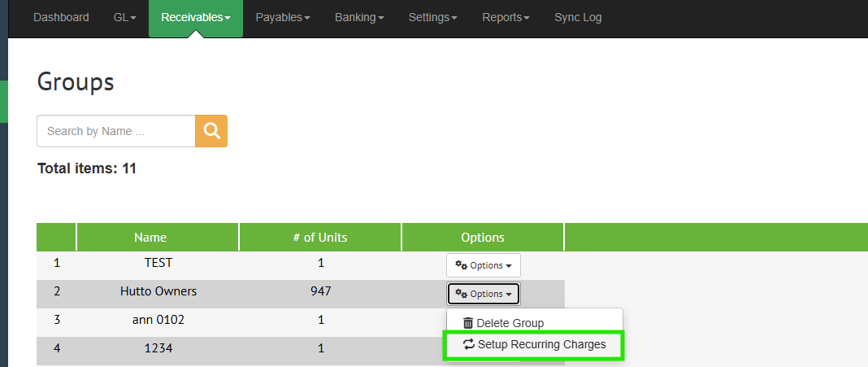Open the Reports menu

(506, 17)
